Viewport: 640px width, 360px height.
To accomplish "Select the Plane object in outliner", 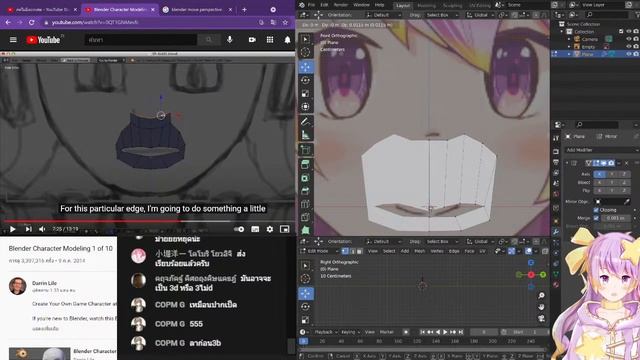I will (588, 54).
